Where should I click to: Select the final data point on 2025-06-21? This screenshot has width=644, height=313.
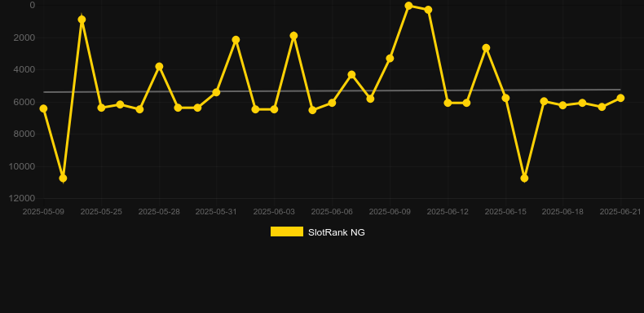pyautogui.click(x=620, y=98)
